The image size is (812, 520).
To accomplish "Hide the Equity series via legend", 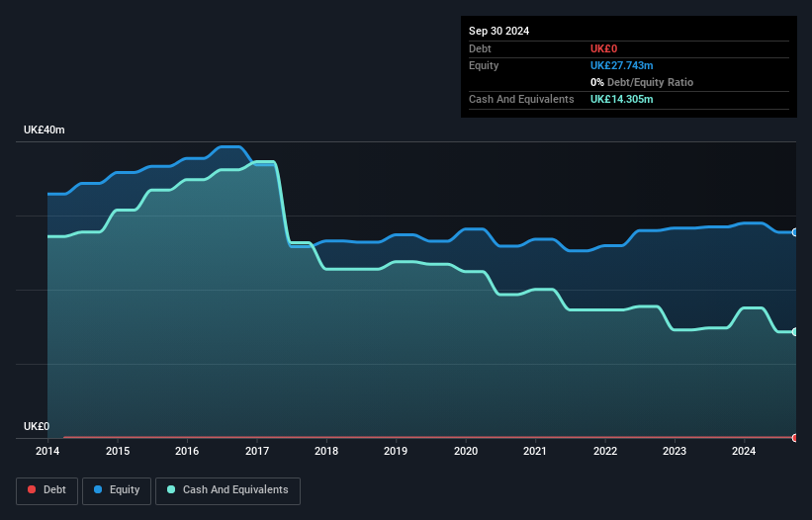I will 116,489.
